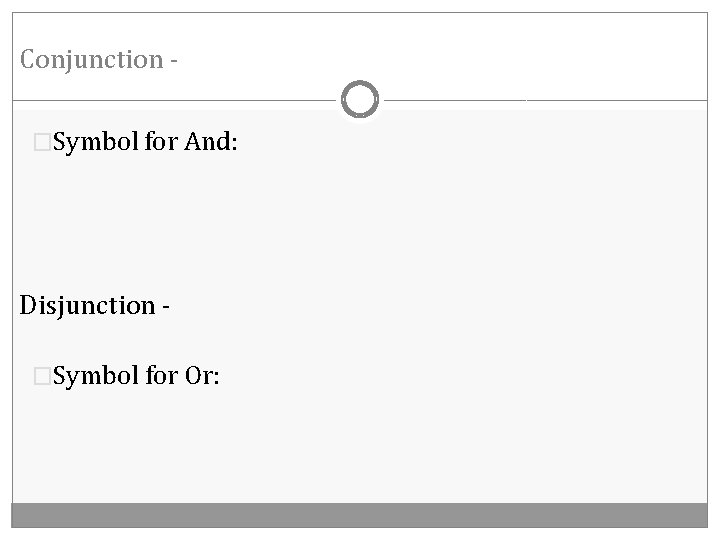Click the bullet marker before "Symbol for Or:"
This screenshot has width=720, height=540.
(x=41, y=375)
